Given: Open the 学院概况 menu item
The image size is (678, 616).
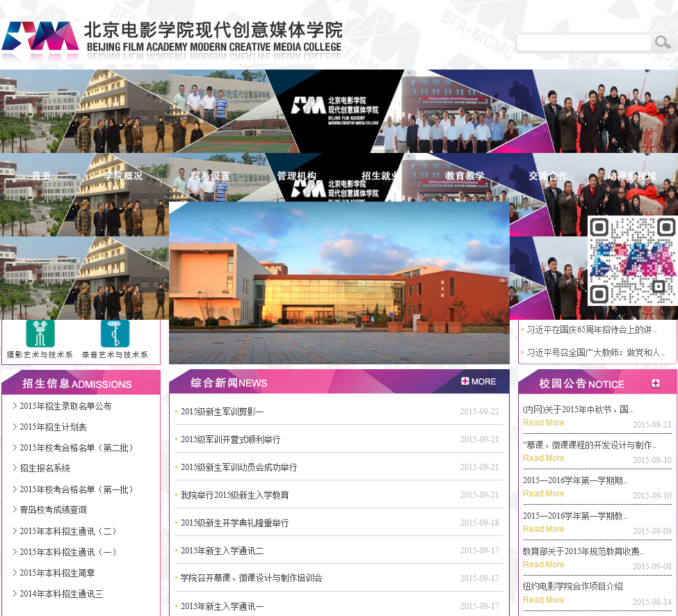Looking at the screenshot, I should (123, 175).
